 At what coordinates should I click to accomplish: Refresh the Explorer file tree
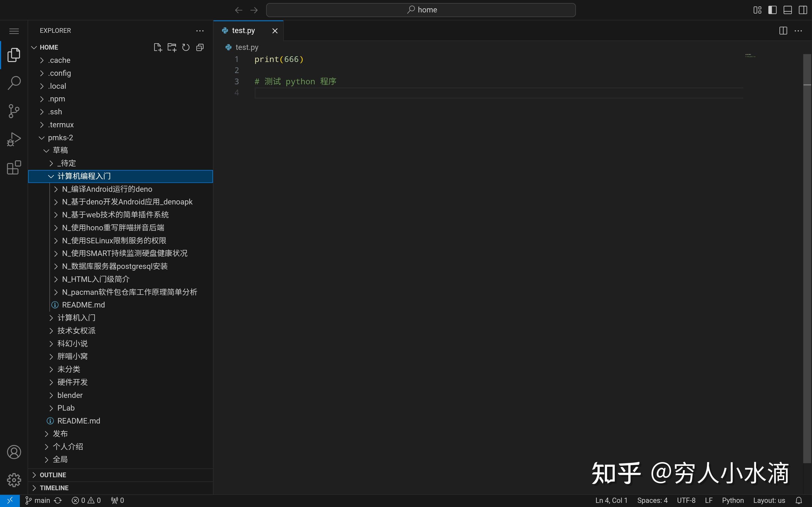(186, 47)
